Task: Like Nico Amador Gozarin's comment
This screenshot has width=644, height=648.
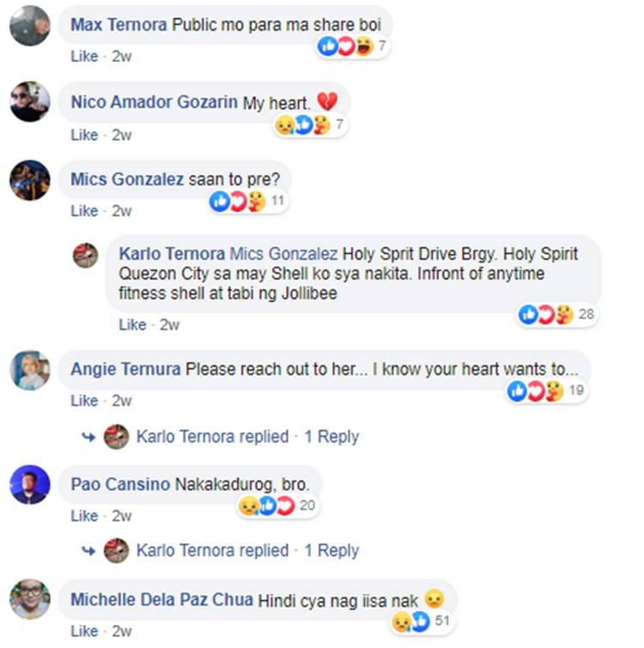Action: tap(84, 135)
